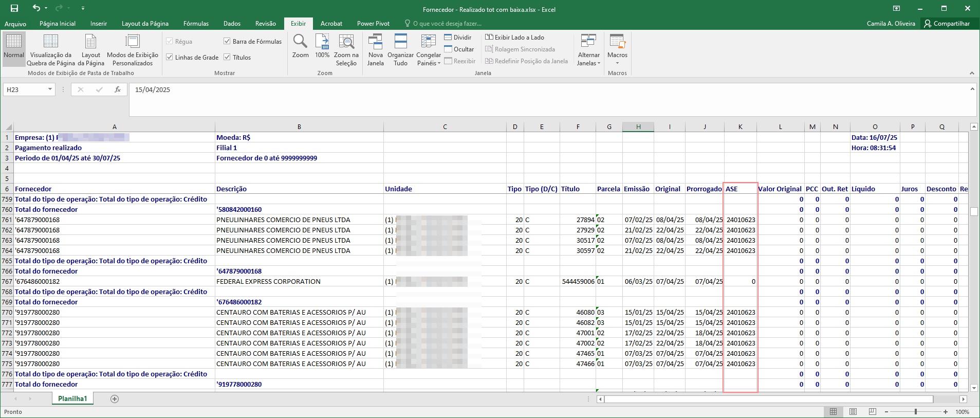Click the Save icon in title bar
Viewport: 980px width, 418px height.
coord(14,8)
